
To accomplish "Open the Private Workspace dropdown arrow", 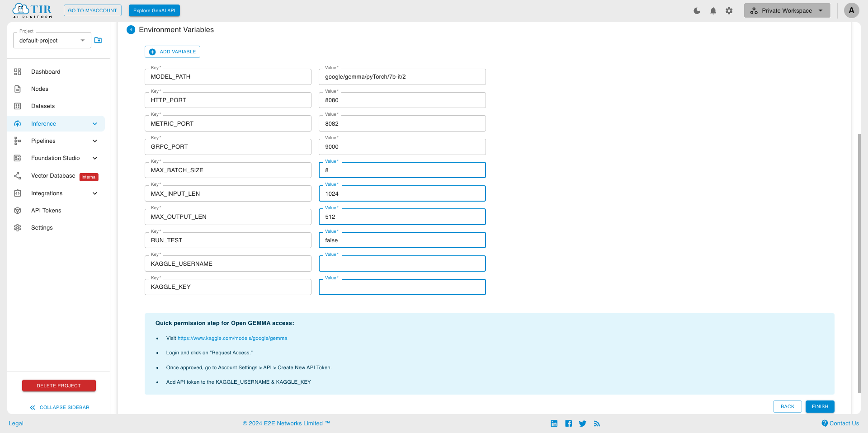I will [821, 11].
